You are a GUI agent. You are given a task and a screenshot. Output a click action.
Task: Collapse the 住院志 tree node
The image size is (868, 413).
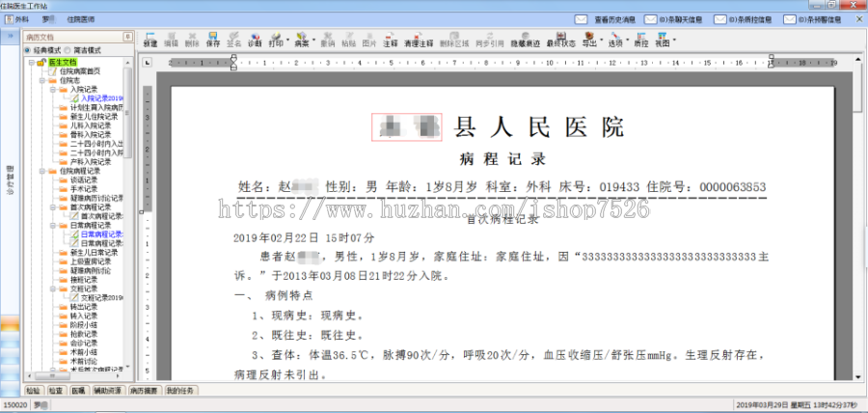coord(41,80)
